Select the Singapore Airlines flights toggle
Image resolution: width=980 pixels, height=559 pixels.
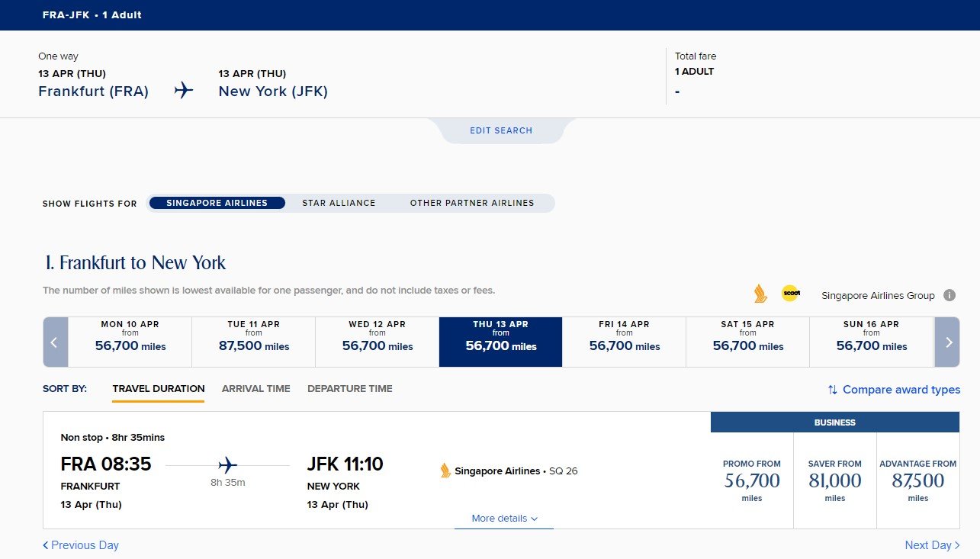[x=217, y=203]
